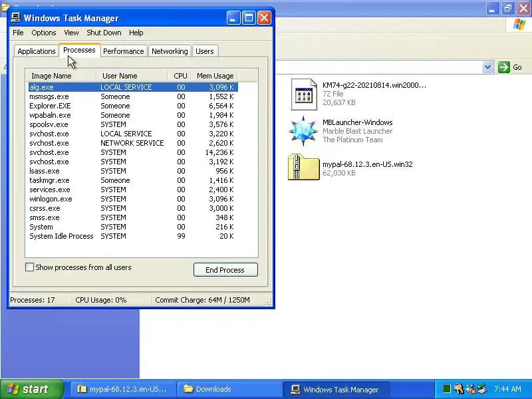
Task: Select the csrss.exe process
Action: pyautogui.click(x=133, y=208)
